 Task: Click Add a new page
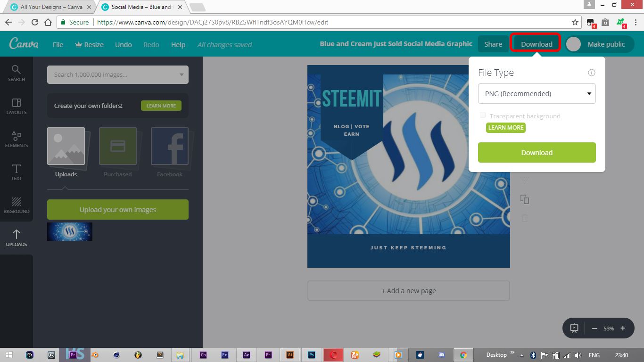point(409,291)
